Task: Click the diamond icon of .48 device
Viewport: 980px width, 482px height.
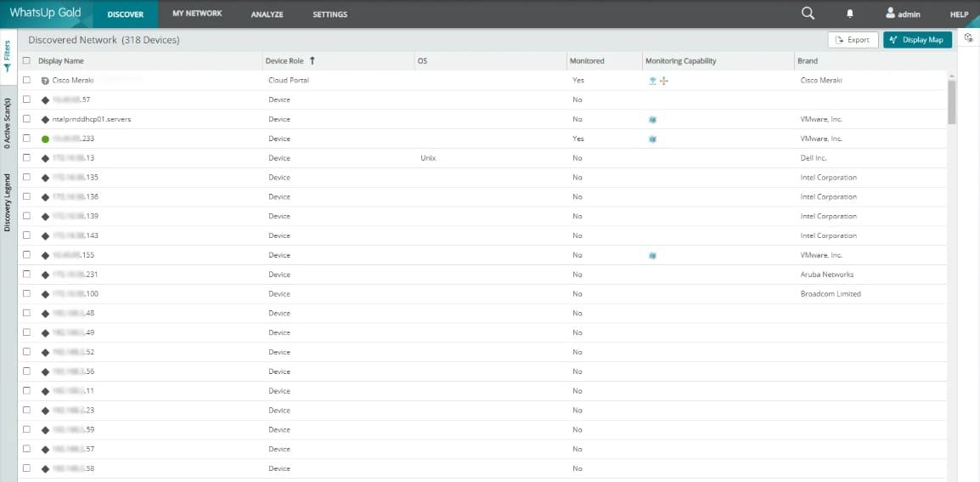Action: (45, 314)
